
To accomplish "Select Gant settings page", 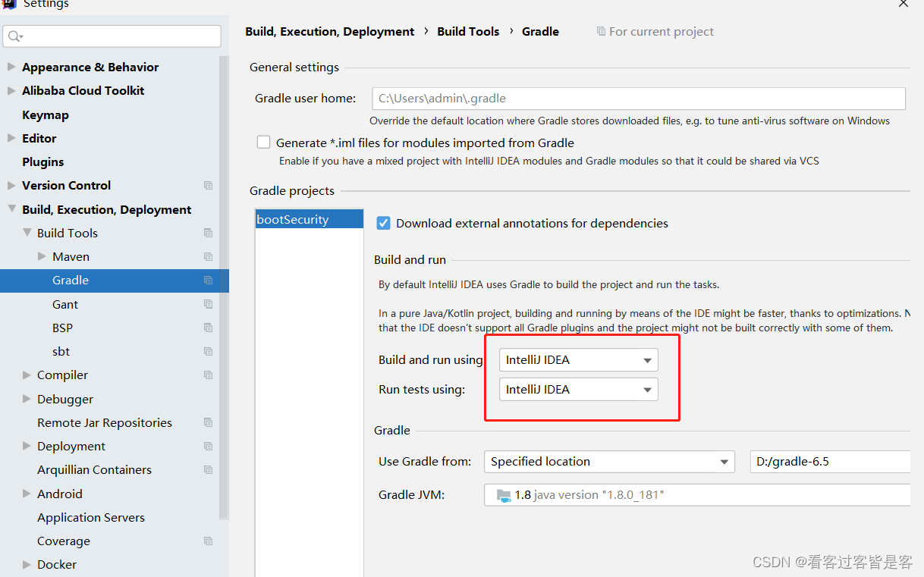I will pyautogui.click(x=65, y=304).
